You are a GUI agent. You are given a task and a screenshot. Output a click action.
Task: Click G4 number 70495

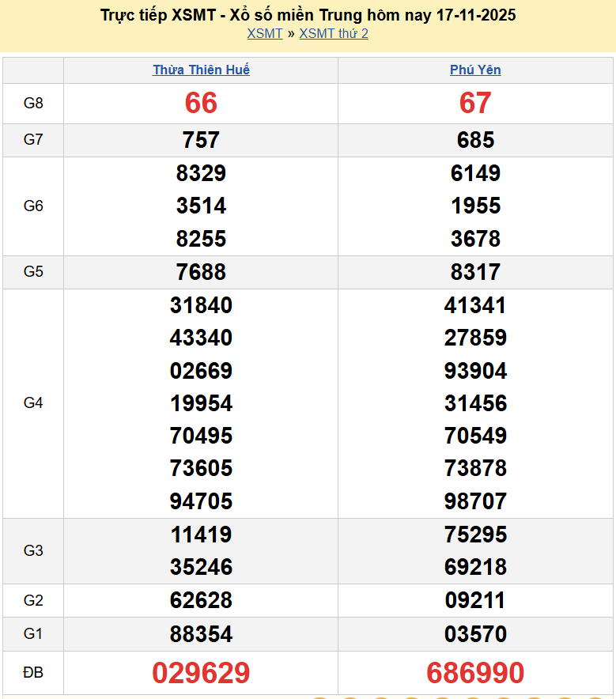tap(201, 436)
